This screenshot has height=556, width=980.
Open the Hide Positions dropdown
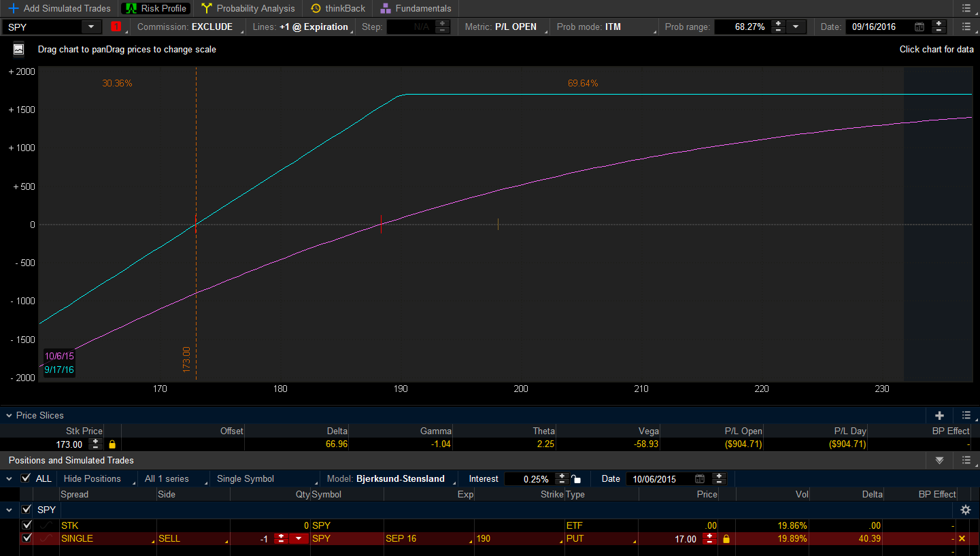[x=97, y=478]
